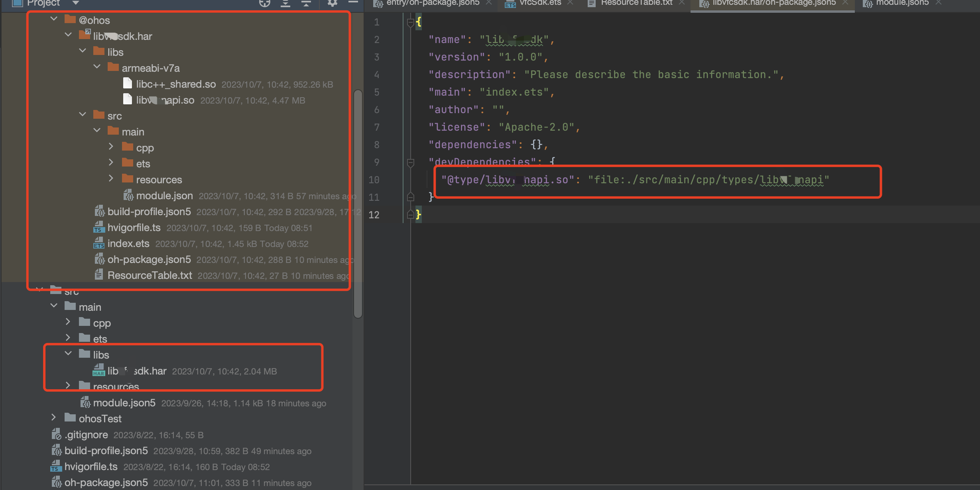The image size is (980, 490).
Task: Click fold marker on closing brace line 12
Action: (410, 215)
